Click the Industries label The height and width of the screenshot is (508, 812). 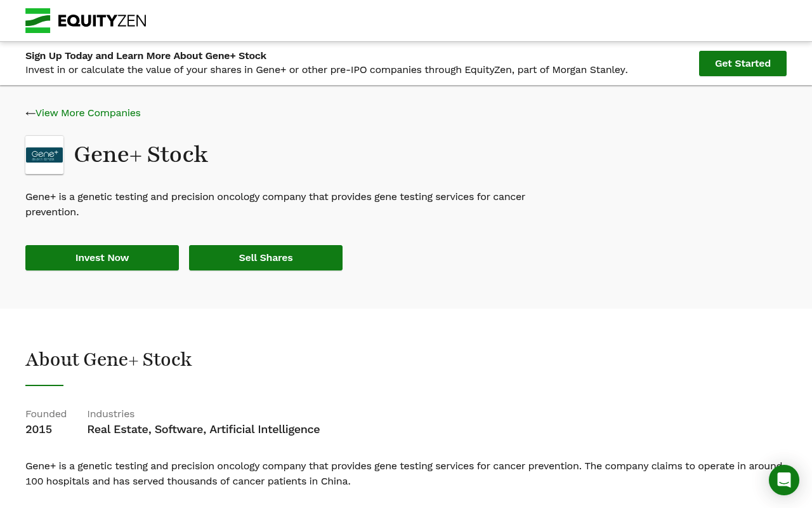tap(111, 414)
